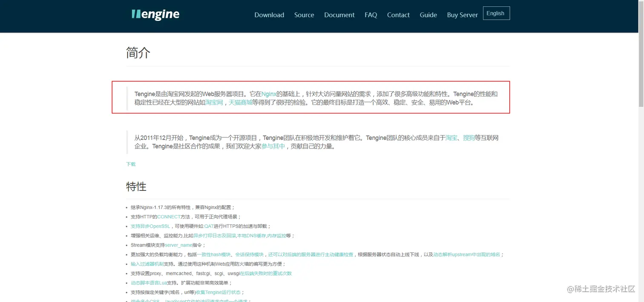Follow the Nginx link in introduction
The image size is (644, 302).
(x=269, y=94)
